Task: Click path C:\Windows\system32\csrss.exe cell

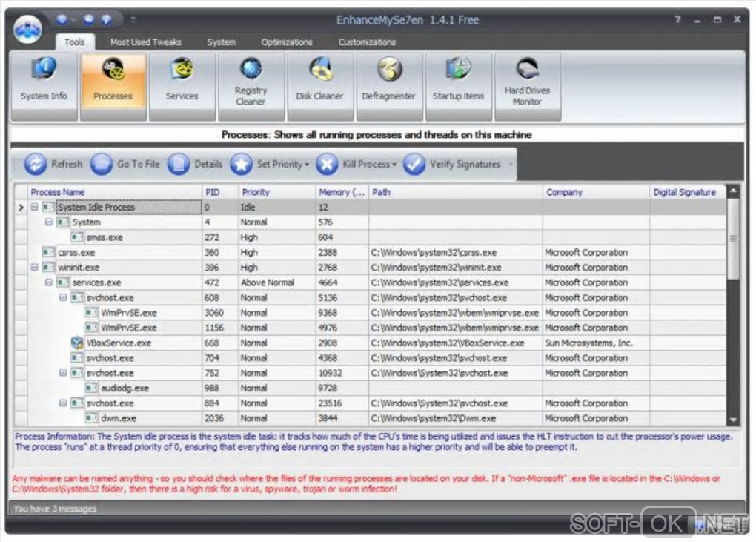Action: tap(456, 252)
